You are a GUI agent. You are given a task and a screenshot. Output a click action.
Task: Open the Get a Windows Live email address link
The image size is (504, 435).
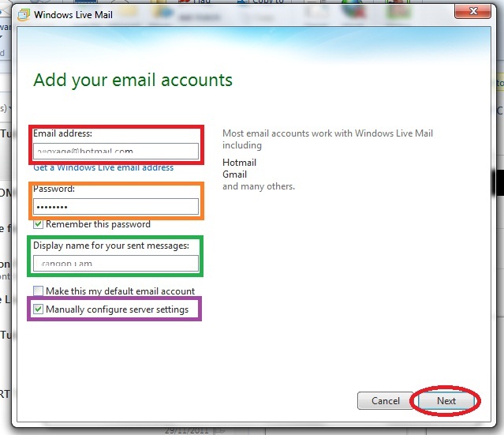(x=103, y=167)
